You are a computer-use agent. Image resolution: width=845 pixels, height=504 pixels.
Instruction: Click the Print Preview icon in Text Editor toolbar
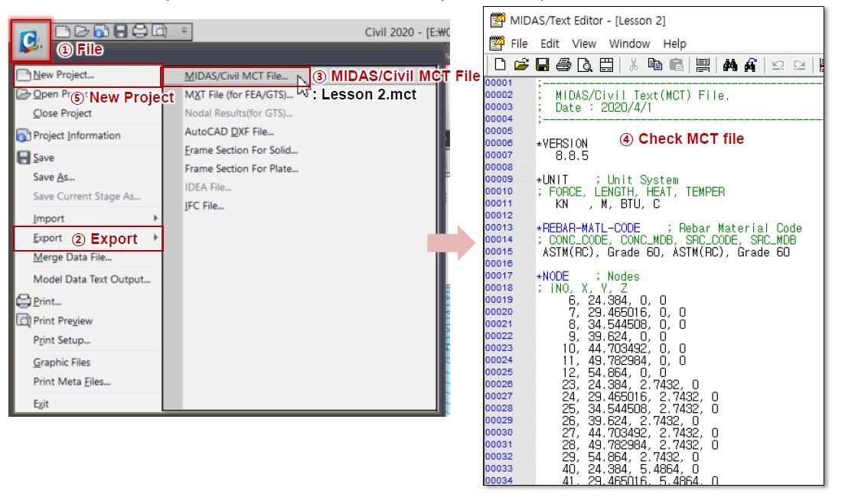(584, 66)
